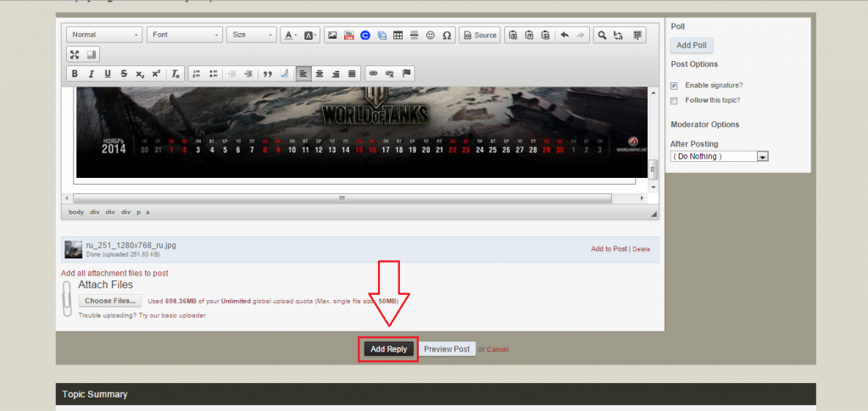Click the Select All icon
868x411 pixels.
637,35
